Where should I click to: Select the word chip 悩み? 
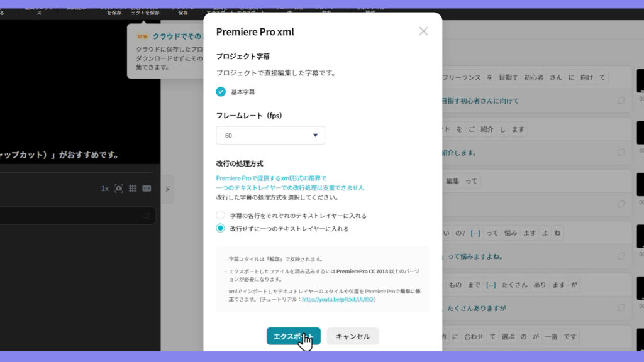511,233
